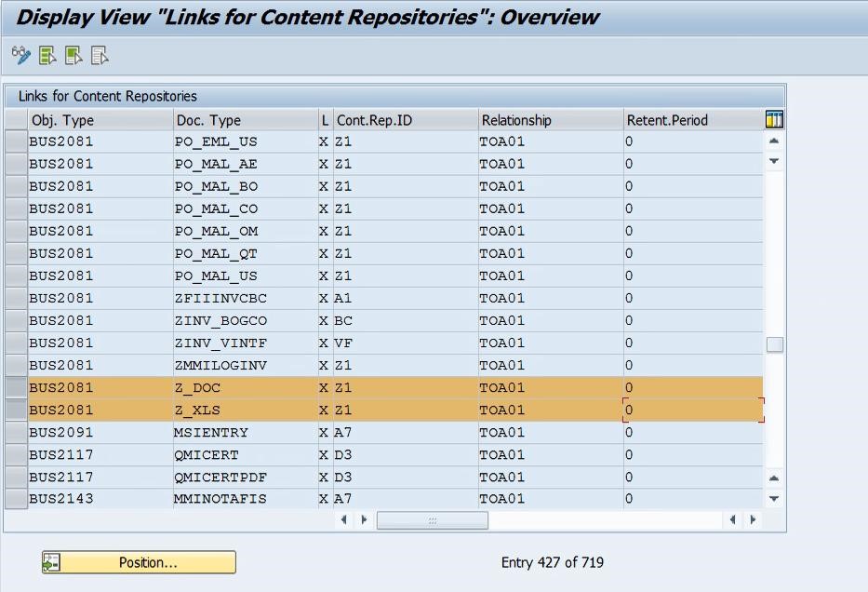Click content repository ID cell VF
The width and height of the screenshot is (868, 592).
(406, 343)
